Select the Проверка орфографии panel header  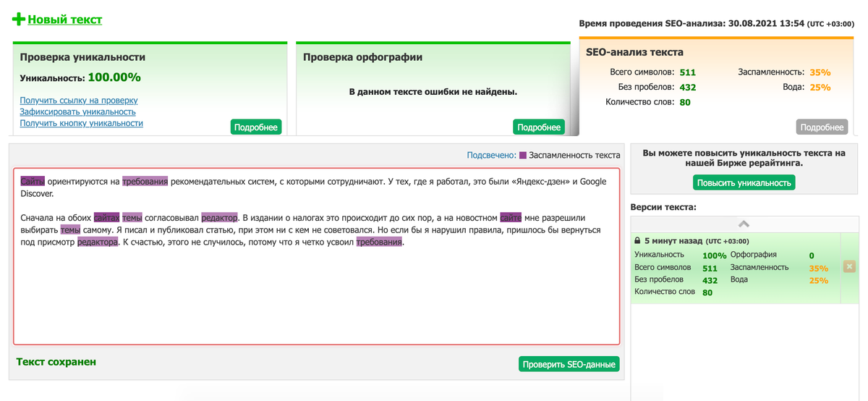tap(362, 57)
